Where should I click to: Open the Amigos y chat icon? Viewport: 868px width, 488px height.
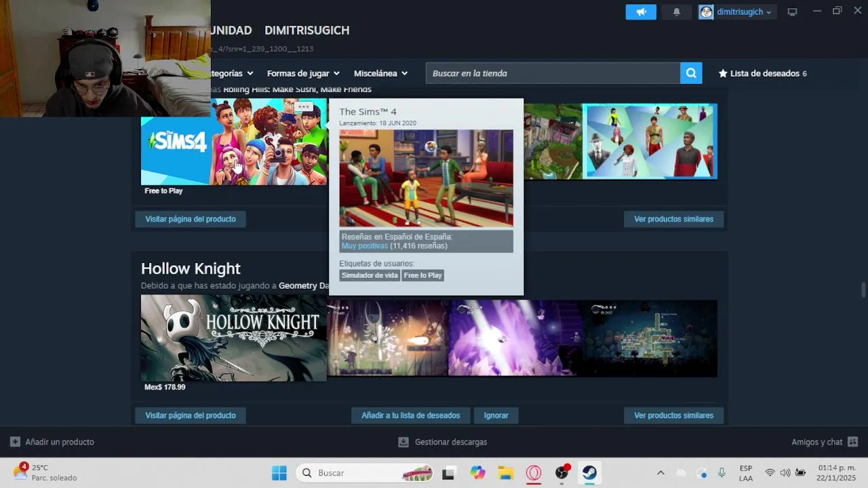[852, 442]
